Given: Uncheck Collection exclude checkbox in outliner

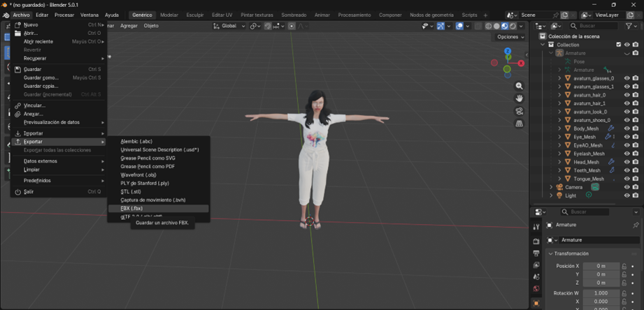Looking at the screenshot, I should (x=619, y=45).
